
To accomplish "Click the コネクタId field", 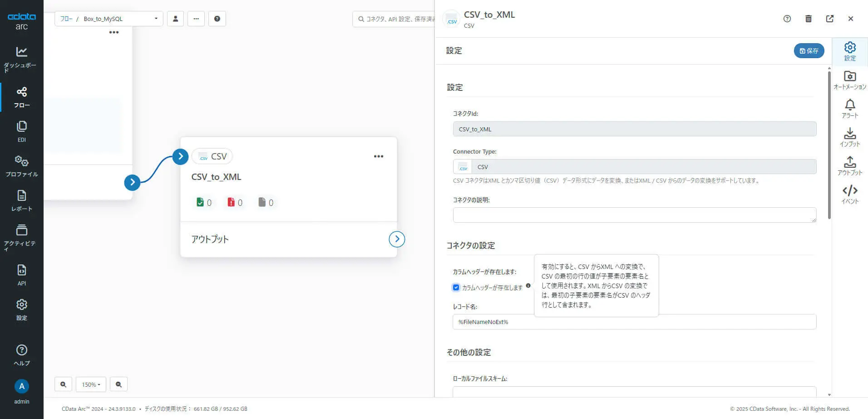I will coord(635,129).
